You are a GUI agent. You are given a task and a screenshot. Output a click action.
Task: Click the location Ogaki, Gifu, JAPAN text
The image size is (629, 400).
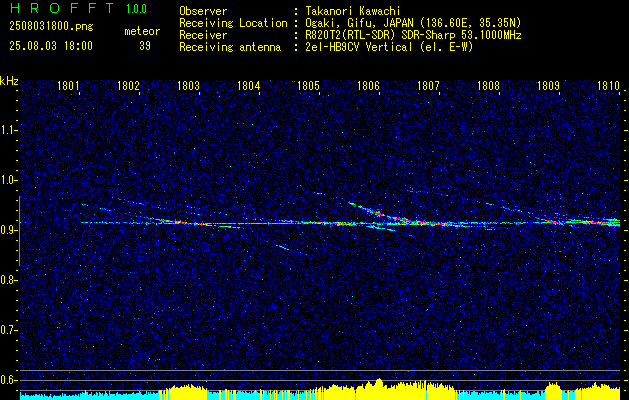pos(413,23)
